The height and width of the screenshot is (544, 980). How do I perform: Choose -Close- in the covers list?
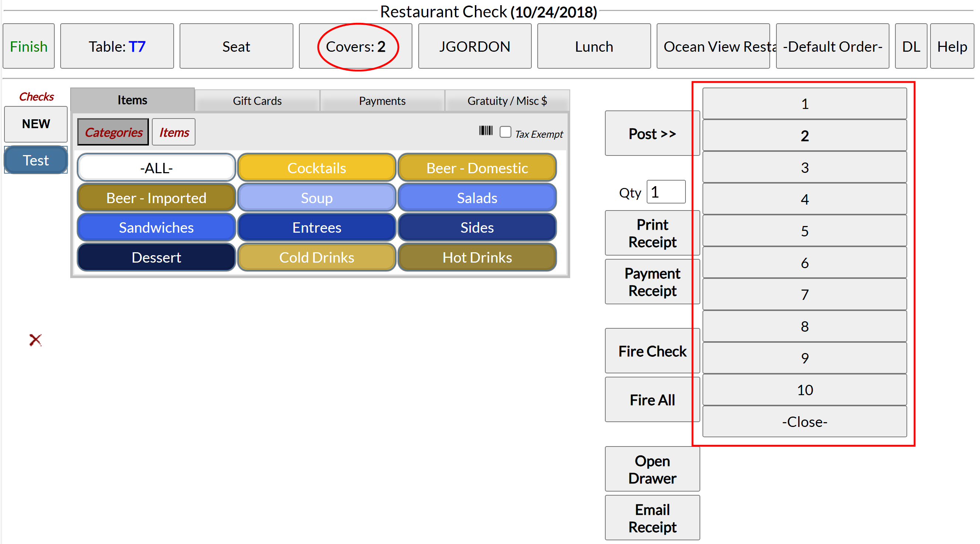click(804, 422)
